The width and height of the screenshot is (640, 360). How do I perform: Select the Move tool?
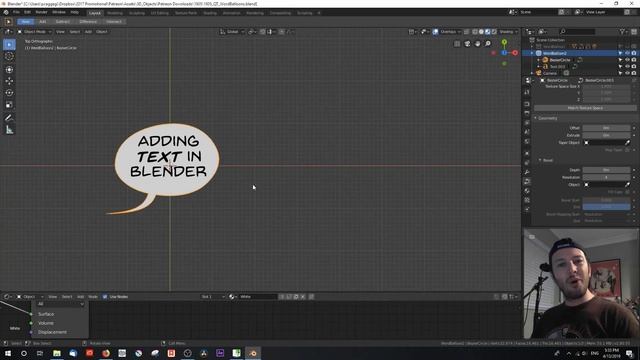pyautogui.click(x=9, y=81)
